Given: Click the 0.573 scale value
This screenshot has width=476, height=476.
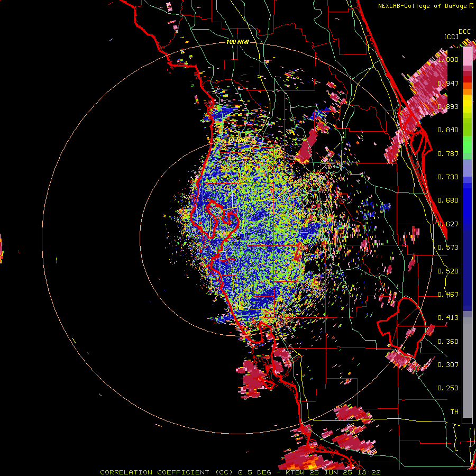Looking at the screenshot, I should click(448, 248).
